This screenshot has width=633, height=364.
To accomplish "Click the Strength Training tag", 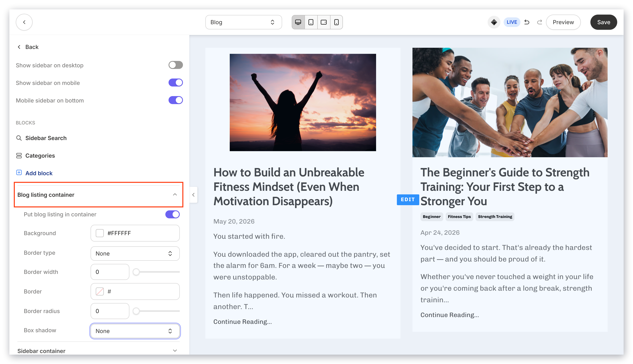I will [x=495, y=217].
